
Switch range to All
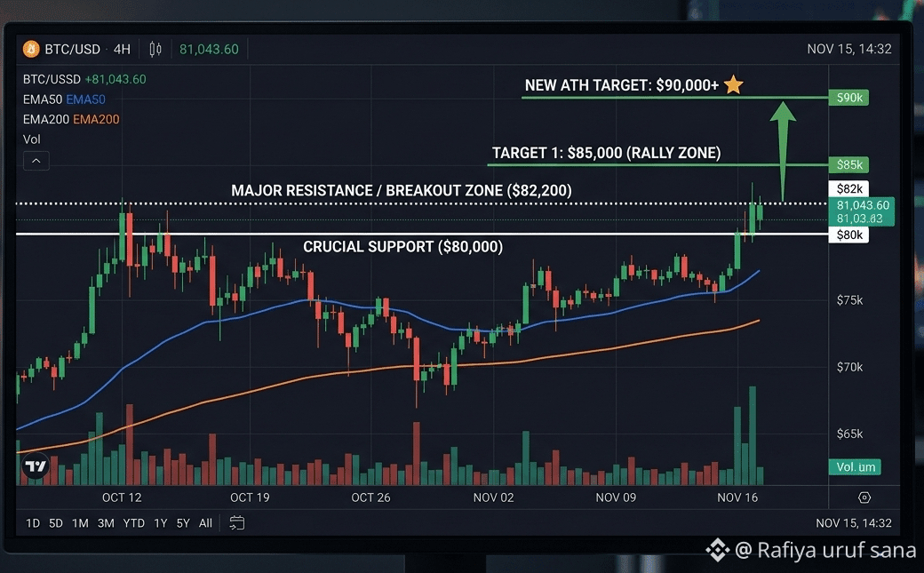[205, 523]
